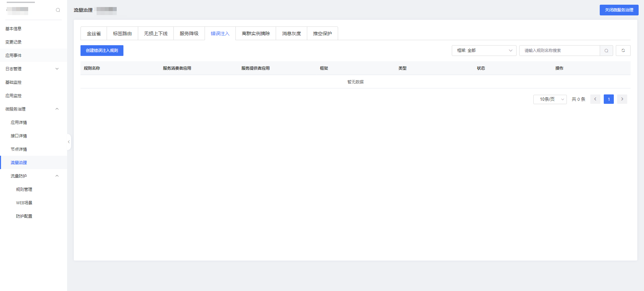This screenshot has height=291, width=644.
Task: Select page 1 in pagination
Action: click(x=609, y=99)
